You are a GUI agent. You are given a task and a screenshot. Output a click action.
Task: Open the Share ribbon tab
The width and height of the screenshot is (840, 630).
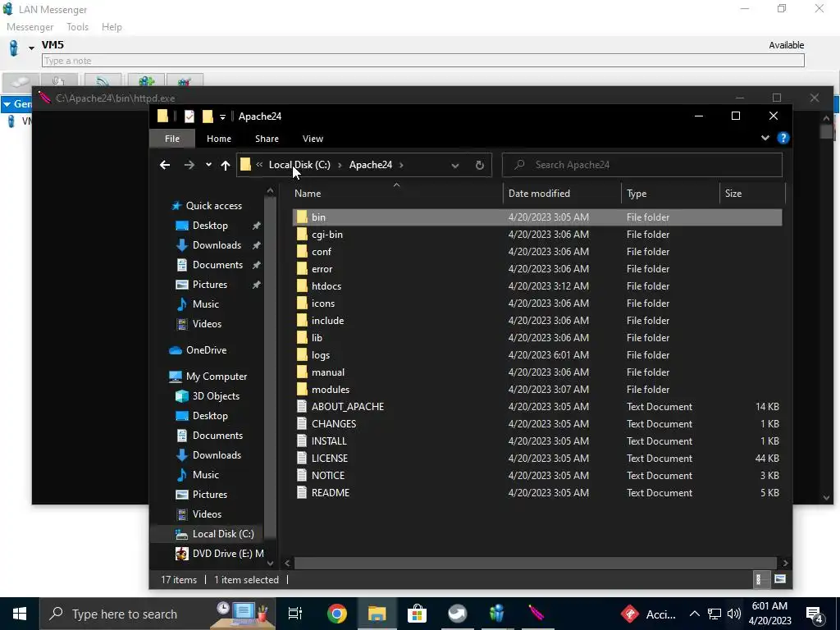267,139
